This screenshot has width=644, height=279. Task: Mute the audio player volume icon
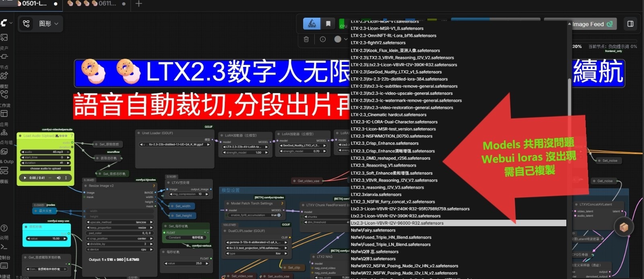pyautogui.click(x=58, y=178)
